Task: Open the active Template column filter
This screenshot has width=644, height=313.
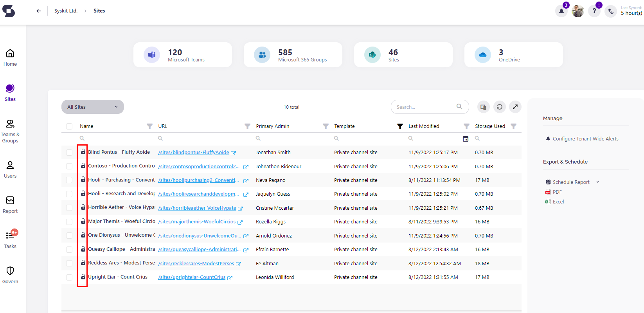Action: (x=400, y=126)
